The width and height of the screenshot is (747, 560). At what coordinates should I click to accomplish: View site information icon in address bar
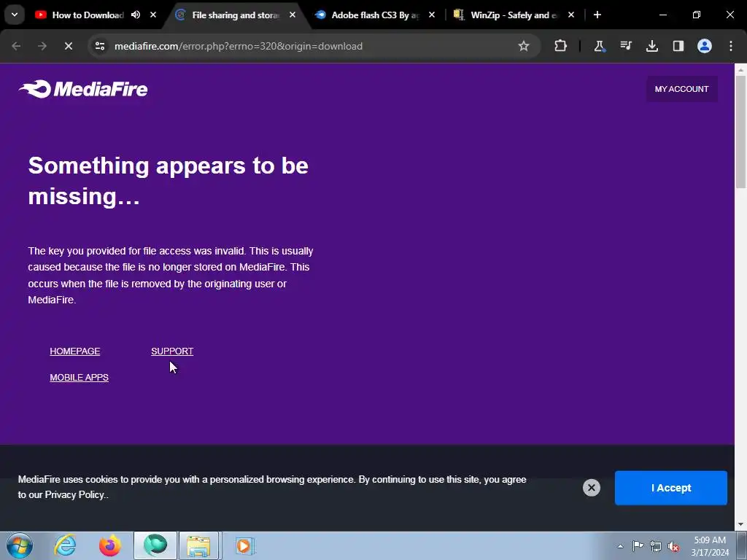pyautogui.click(x=100, y=46)
